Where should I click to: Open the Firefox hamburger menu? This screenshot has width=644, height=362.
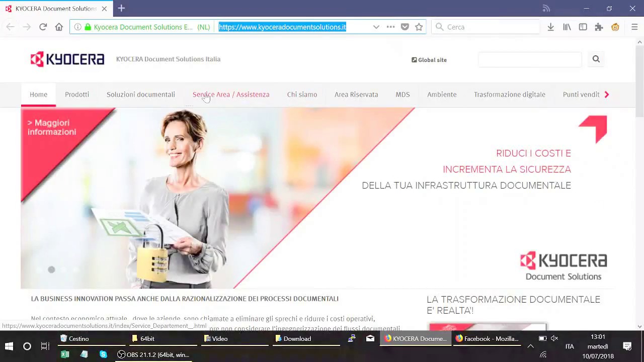click(634, 27)
